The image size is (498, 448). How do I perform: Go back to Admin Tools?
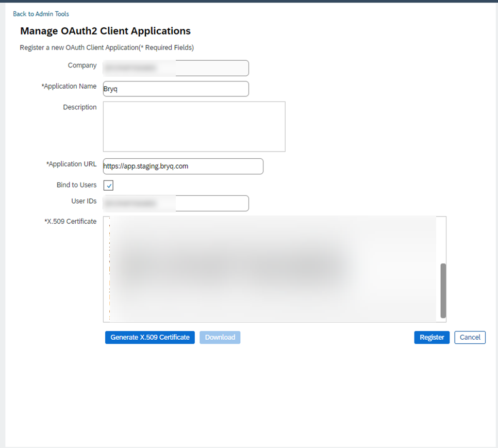(41, 14)
